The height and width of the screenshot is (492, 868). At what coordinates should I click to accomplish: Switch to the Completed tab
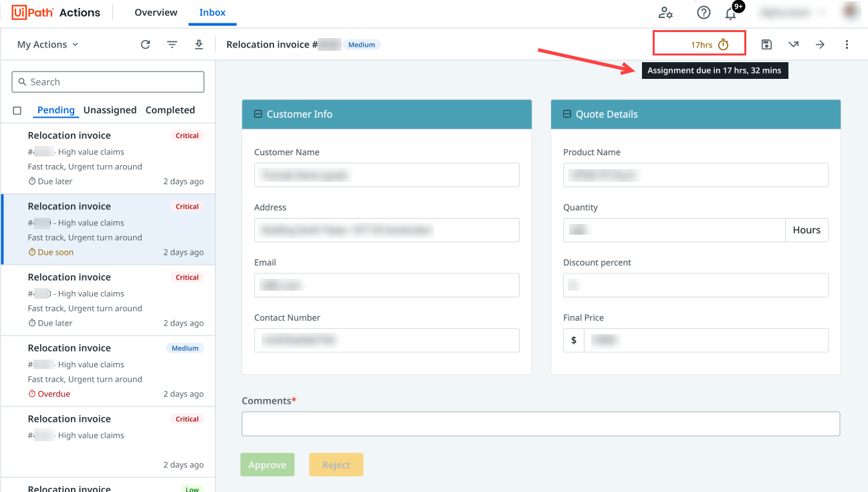[x=170, y=110]
